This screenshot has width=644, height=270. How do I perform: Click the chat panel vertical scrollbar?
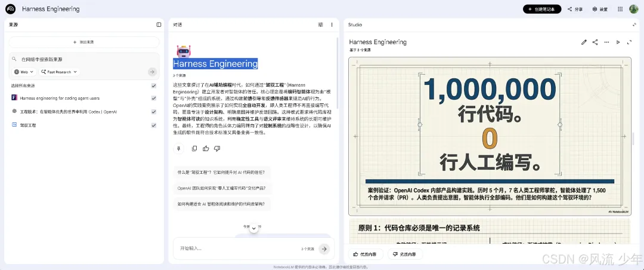(x=338, y=74)
